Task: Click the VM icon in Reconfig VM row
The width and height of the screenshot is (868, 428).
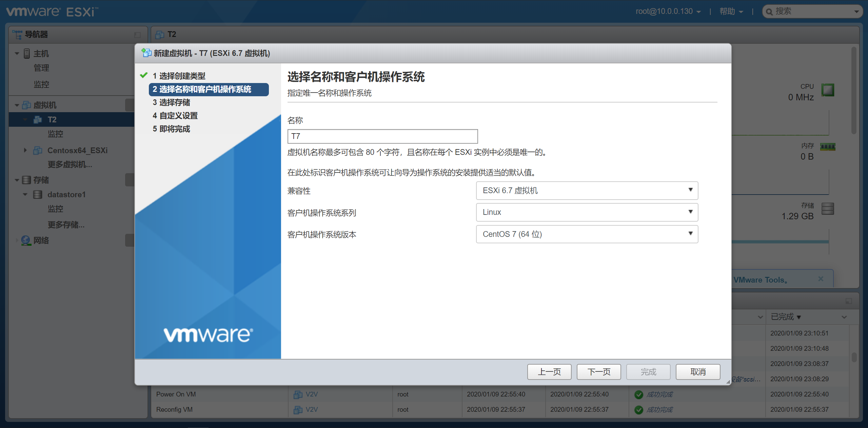Action: 298,410
